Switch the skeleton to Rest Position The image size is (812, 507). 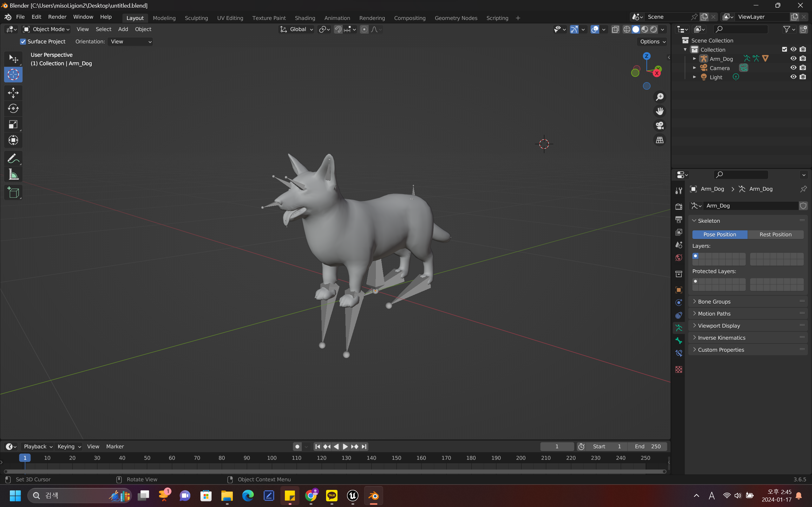coord(775,234)
